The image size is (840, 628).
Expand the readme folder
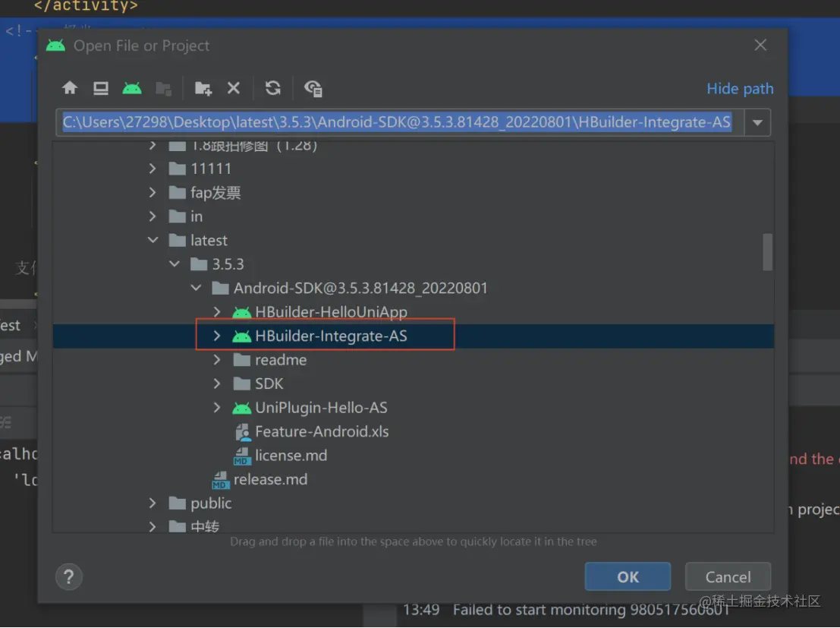point(217,359)
